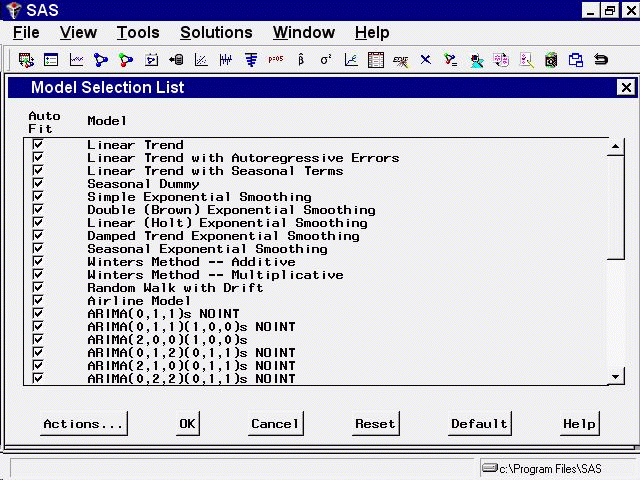Screen dimensions: 640x480
Task: Click the nodes-with-list-lines toolbar icon
Action: [451, 60]
